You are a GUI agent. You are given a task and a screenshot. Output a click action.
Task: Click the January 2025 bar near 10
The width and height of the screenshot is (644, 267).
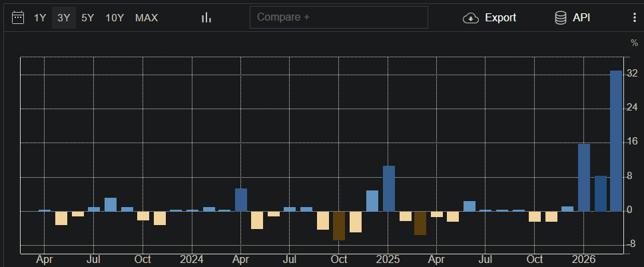(x=389, y=188)
